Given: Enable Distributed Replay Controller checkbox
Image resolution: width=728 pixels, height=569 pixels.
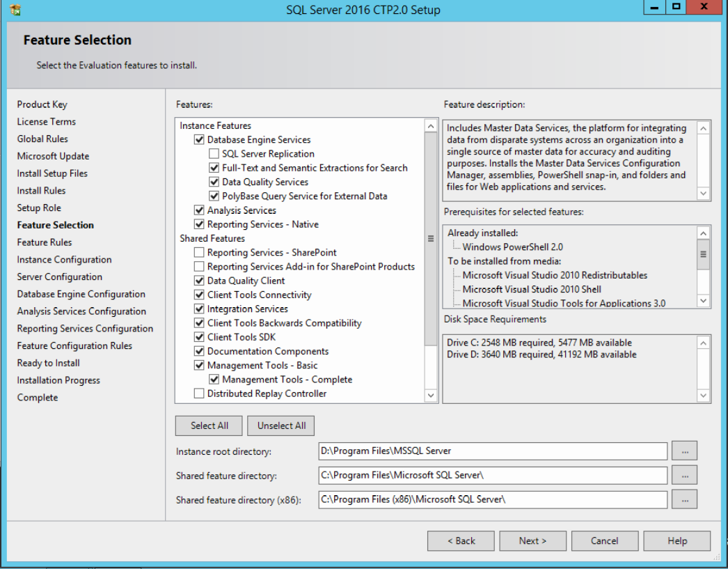Looking at the screenshot, I should tap(199, 393).
